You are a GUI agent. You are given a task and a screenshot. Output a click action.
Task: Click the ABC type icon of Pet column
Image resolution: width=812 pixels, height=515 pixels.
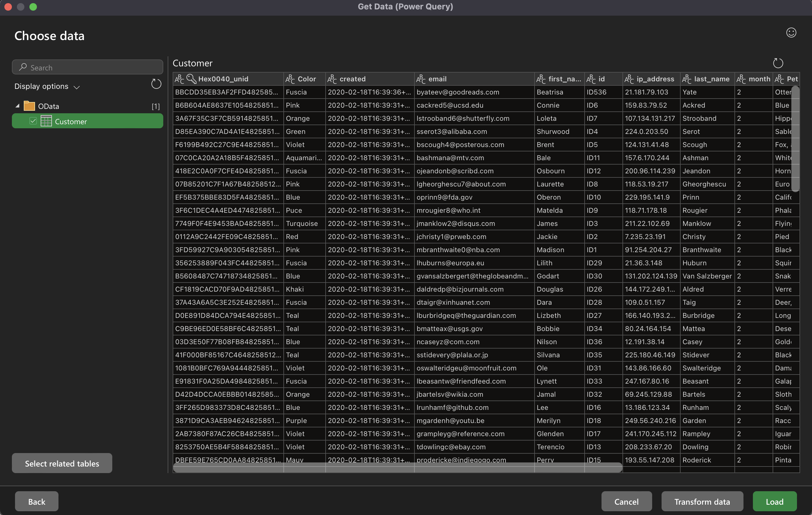(779, 79)
